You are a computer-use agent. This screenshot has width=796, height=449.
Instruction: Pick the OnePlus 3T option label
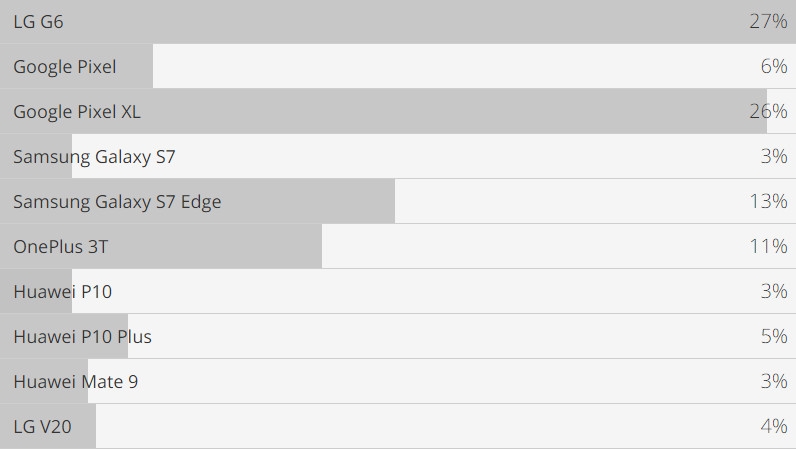(x=61, y=247)
